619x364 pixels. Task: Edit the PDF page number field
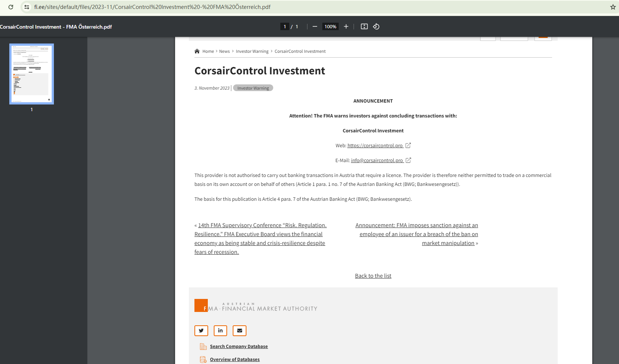coord(285,26)
